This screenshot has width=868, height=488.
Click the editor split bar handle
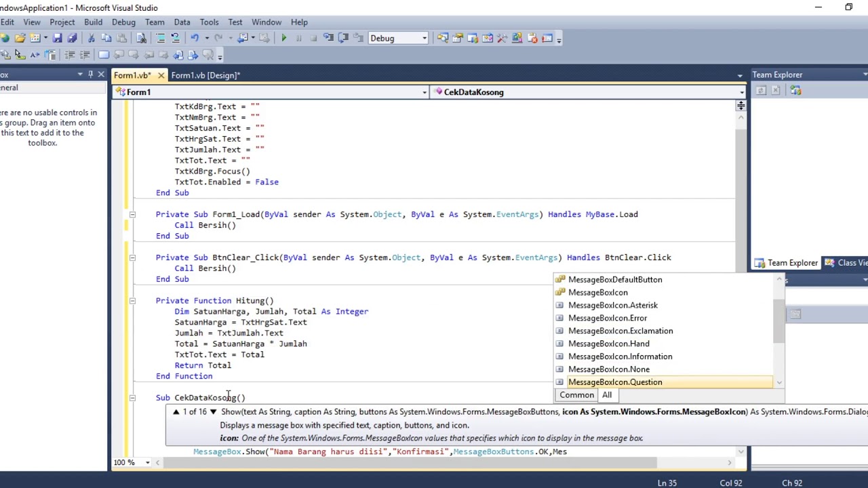pyautogui.click(x=741, y=106)
